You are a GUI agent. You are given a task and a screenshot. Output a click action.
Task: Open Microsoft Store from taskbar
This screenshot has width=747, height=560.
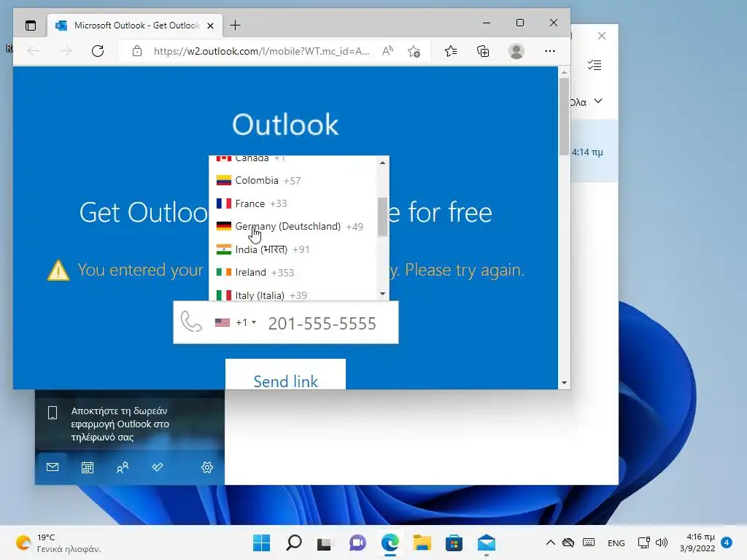(454, 542)
